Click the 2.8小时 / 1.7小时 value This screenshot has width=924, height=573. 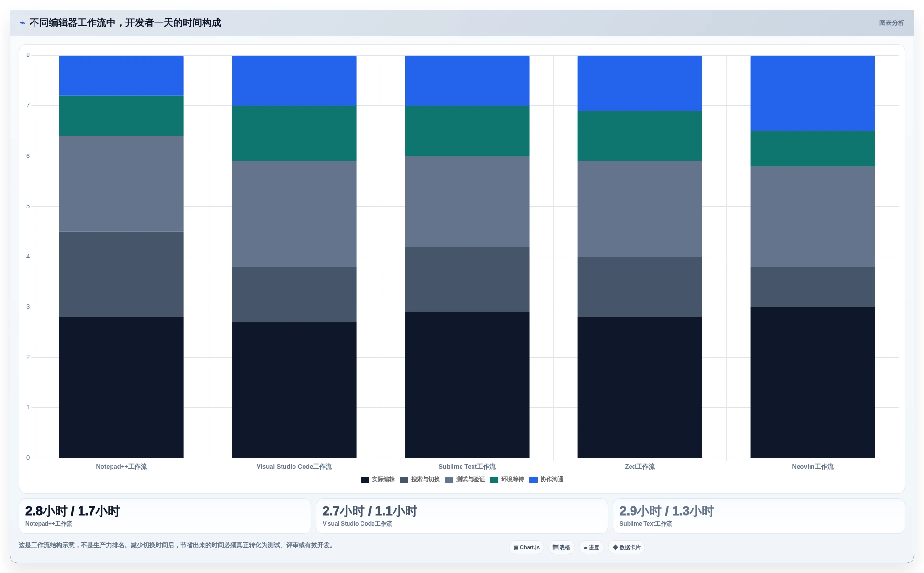click(x=72, y=511)
